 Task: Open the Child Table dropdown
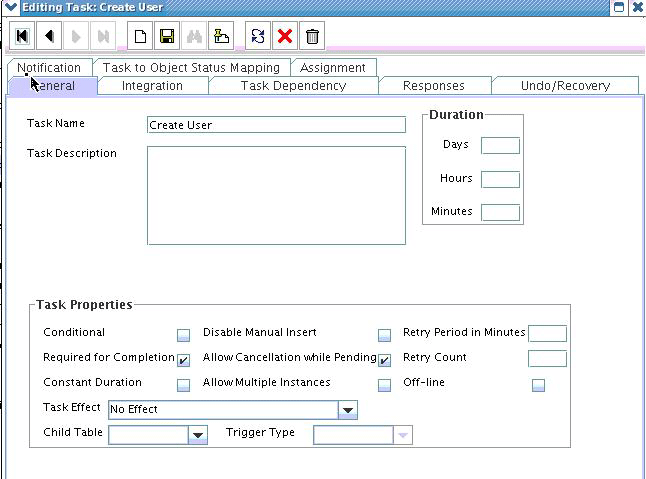tap(198, 435)
